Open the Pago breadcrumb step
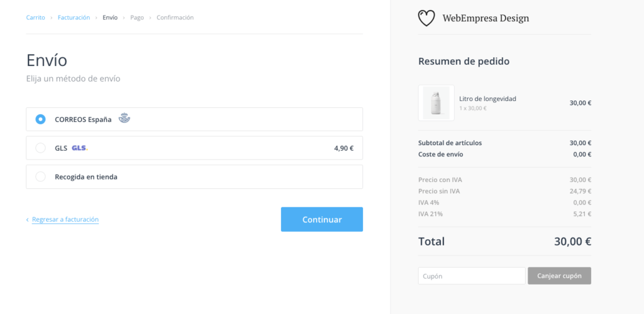This screenshot has width=644, height=314. 137,18
